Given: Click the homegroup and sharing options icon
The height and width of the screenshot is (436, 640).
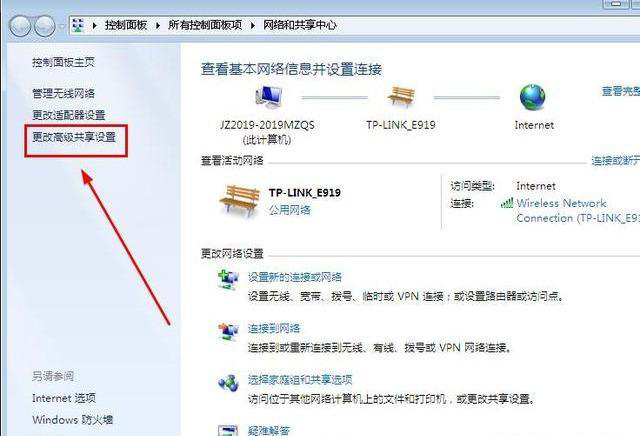Looking at the screenshot, I should click(x=228, y=383).
